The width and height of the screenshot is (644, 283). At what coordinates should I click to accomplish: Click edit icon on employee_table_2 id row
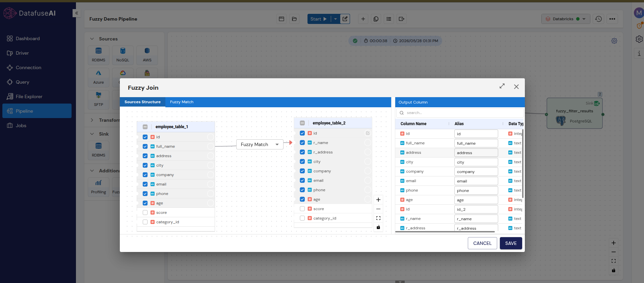click(368, 133)
